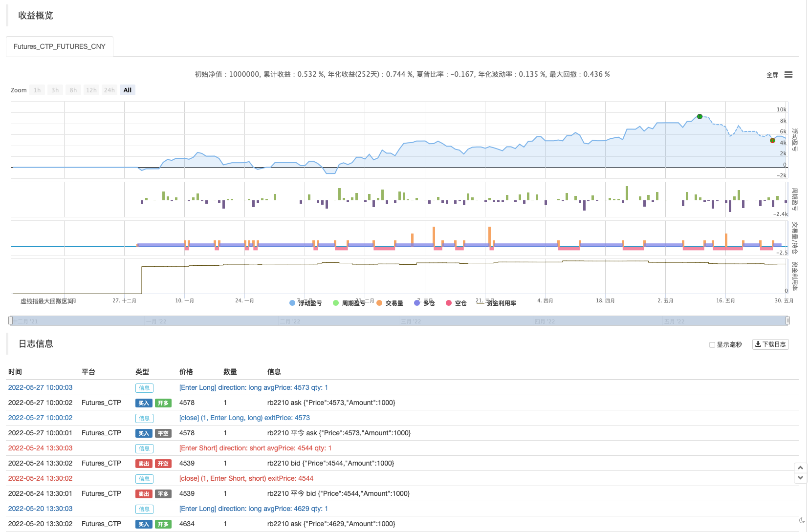Toggle the 浮动盈亏 series in legend
The height and width of the screenshot is (532, 809).
[306, 303]
